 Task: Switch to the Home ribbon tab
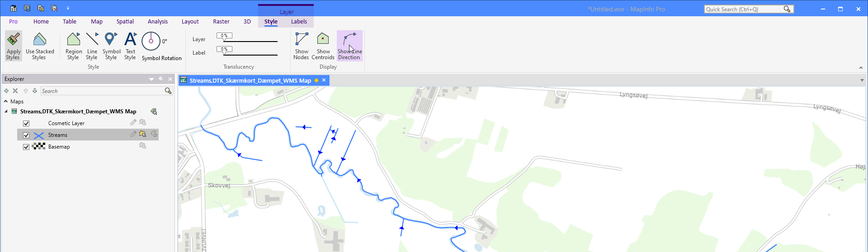41,21
